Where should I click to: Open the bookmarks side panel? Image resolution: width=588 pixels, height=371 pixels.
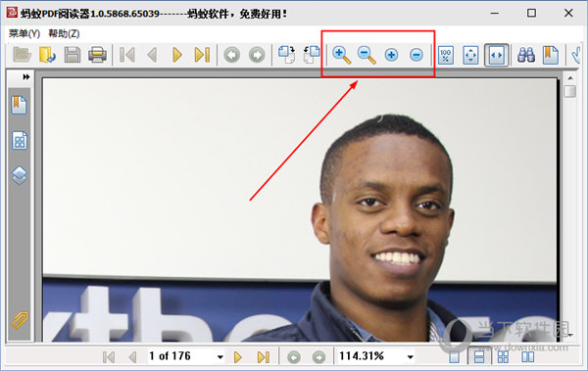(19, 105)
